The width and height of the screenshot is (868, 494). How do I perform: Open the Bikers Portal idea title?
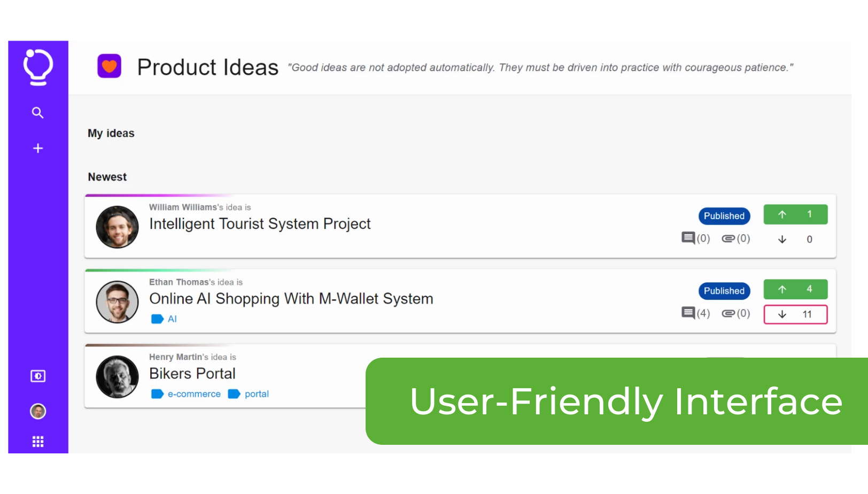point(192,374)
